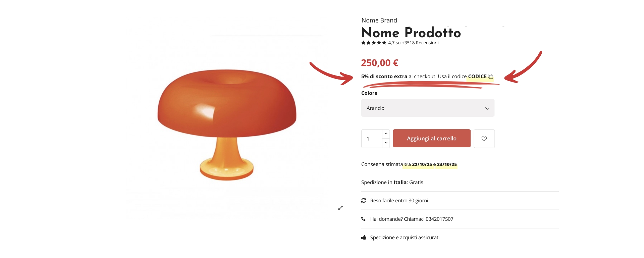The width and height of the screenshot is (644, 258).
Task: Click the Nome Brand link
Action: pyautogui.click(x=379, y=20)
